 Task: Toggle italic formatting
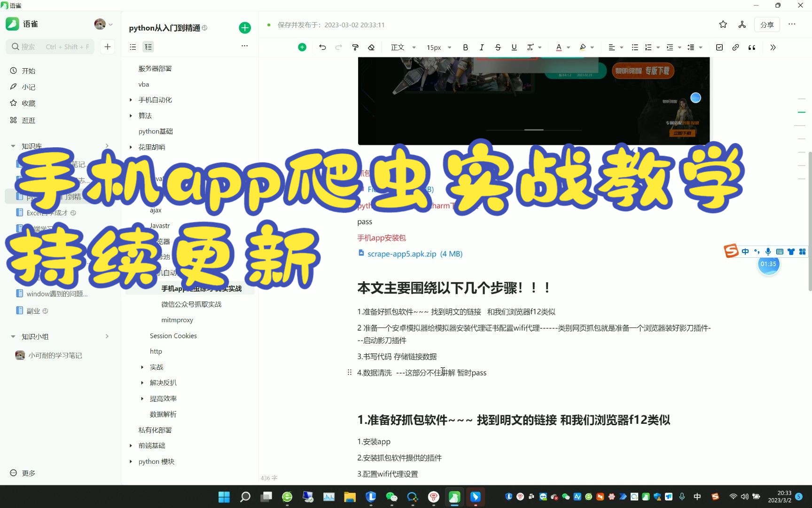tap(482, 47)
